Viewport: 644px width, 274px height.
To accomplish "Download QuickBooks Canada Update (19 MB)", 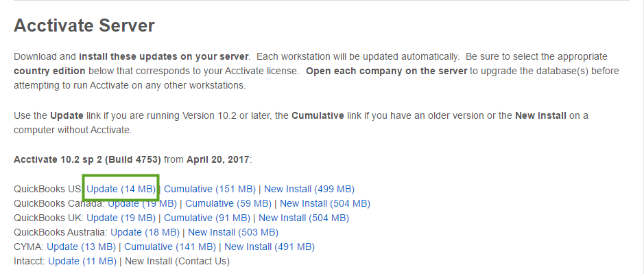I will coord(142,203).
